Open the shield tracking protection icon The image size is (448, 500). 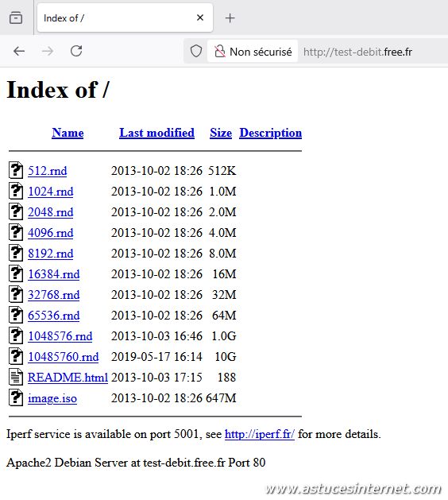pyautogui.click(x=196, y=51)
